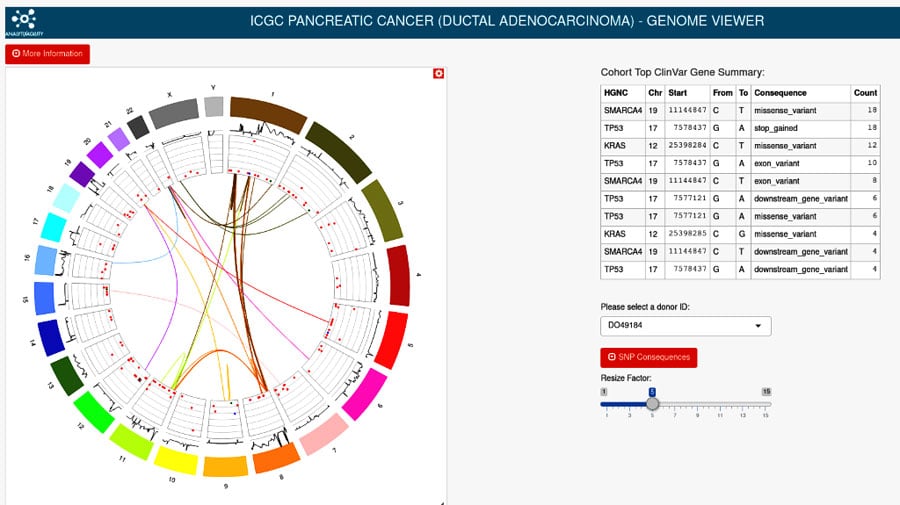The height and width of the screenshot is (505, 900).
Task: Click the gray chromosome X segment
Action: (x=184, y=107)
